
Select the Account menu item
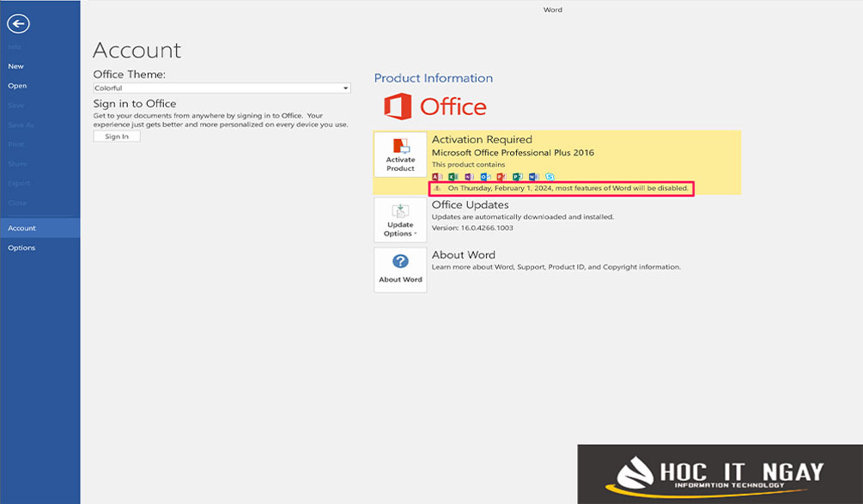pos(40,228)
